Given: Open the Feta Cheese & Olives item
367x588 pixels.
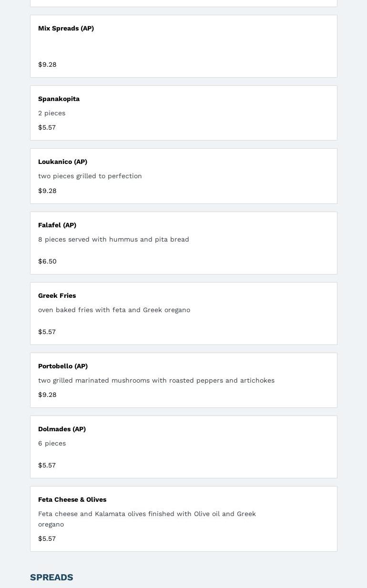Looking at the screenshot, I should pyautogui.click(x=183, y=519).
